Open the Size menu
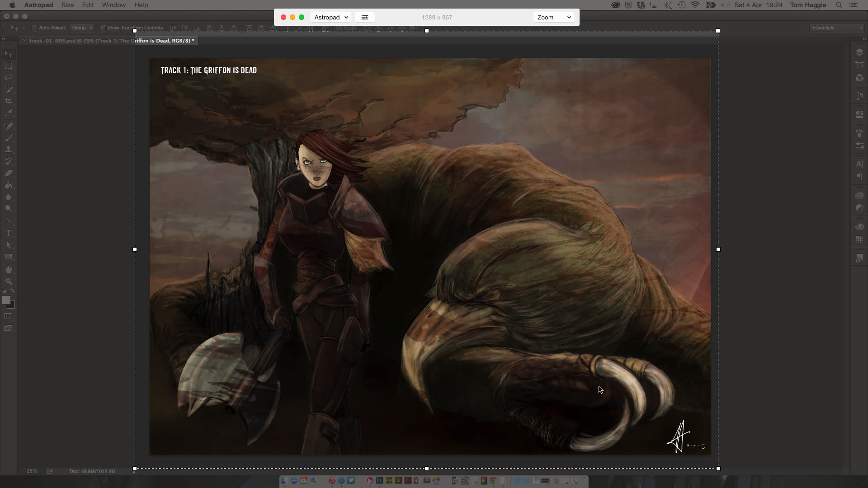Viewport: 868px width, 488px height. click(67, 5)
